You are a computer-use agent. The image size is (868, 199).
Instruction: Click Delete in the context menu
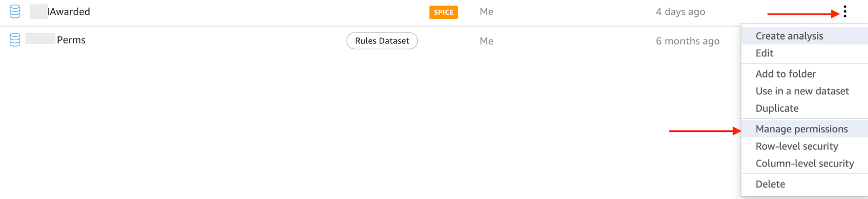point(770,184)
